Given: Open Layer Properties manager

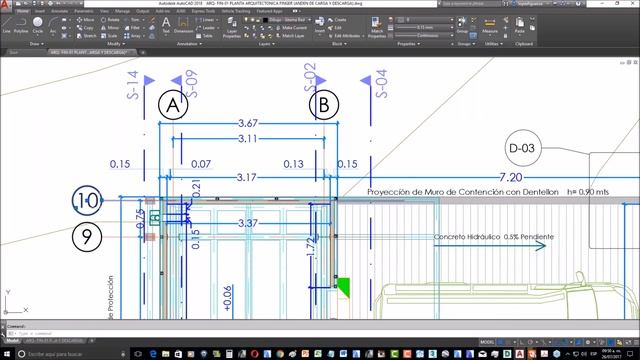Looking at the screenshot, I should pyautogui.click(x=232, y=28).
